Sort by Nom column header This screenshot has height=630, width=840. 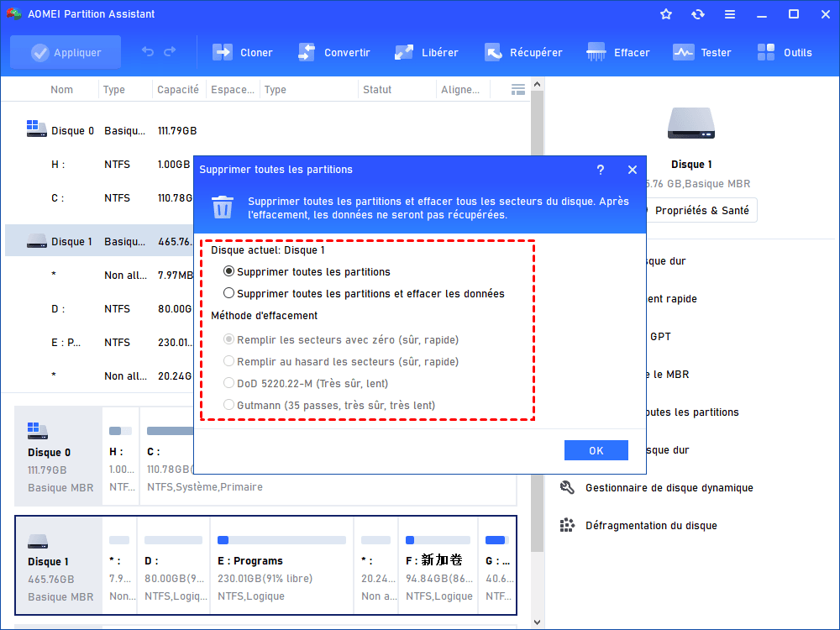(61, 90)
